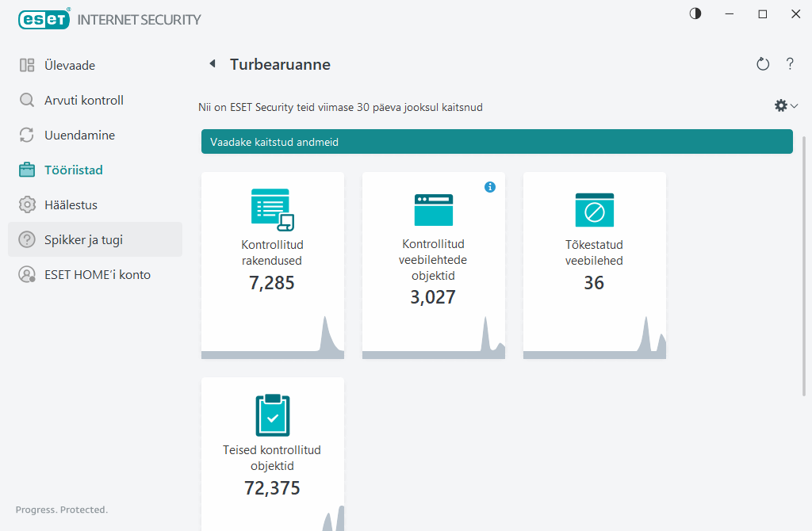Viewport: 812px width, 531px height.
Task: Click the Vaadake kaitstud andmeid banner
Action: point(496,142)
